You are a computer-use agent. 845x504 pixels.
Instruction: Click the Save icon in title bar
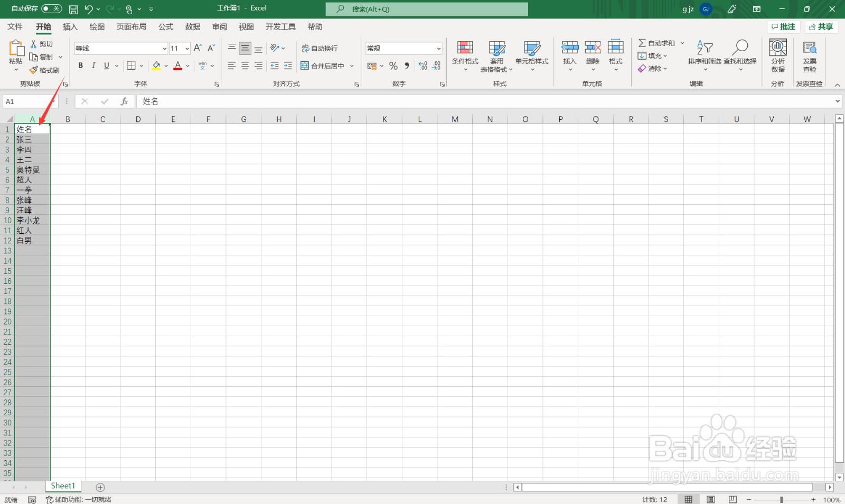pyautogui.click(x=73, y=9)
